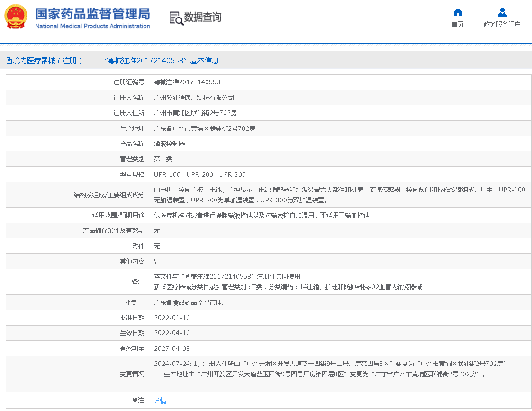
Task: Click registrant name 广州欧浦瑞医疗科技有限公司
Action: coord(194,98)
